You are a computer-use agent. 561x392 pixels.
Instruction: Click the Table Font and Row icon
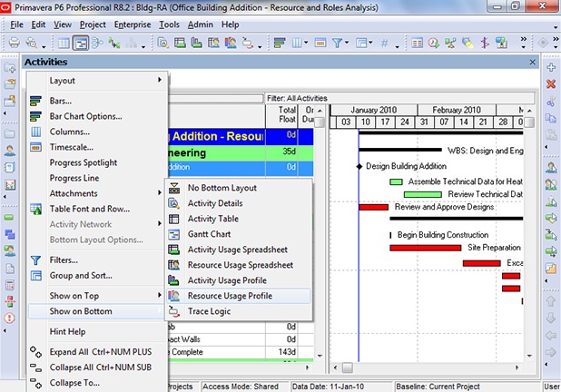point(35,209)
